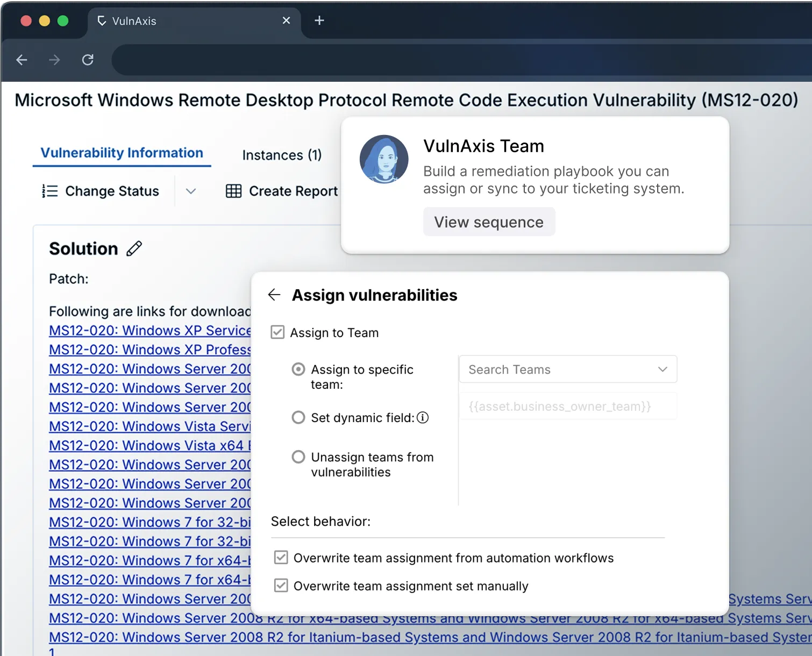The height and width of the screenshot is (656, 812).
Task: Toggle Overwrite assignment from automation workflows
Action: pyautogui.click(x=281, y=558)
